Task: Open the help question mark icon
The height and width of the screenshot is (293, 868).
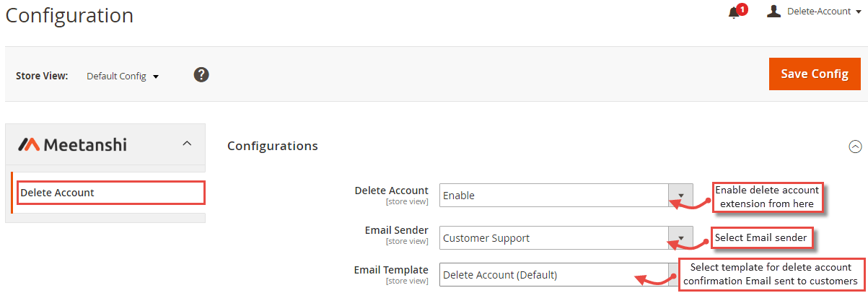Action: (x=201, y=74)
